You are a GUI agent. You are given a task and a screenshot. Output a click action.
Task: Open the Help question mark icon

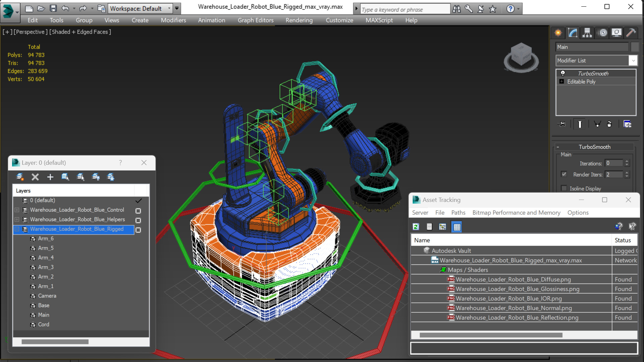click(510, 9)
